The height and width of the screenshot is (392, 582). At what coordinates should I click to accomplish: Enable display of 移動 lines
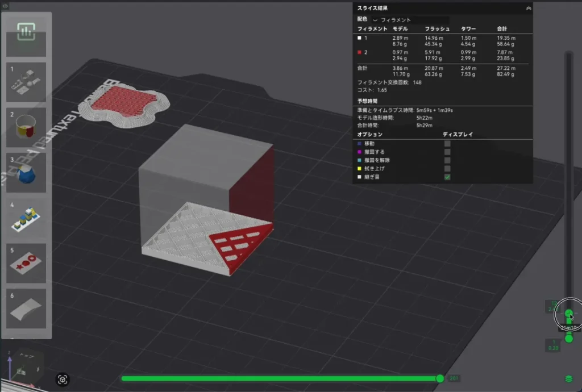(x=447, y=144)
